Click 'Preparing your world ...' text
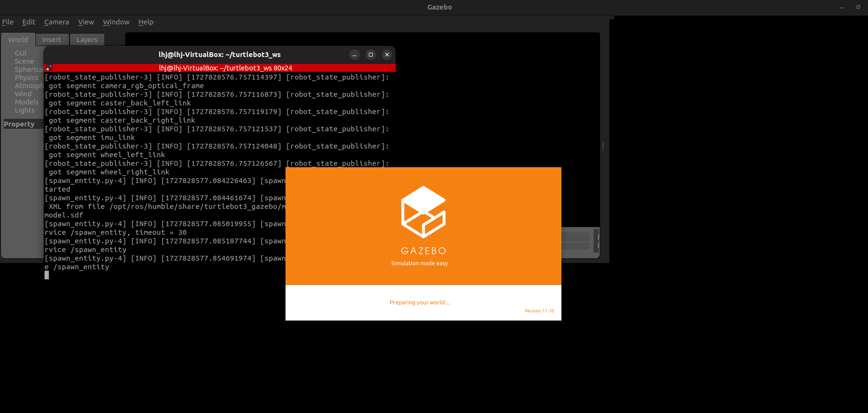The width and height of the screenshot is (868, 413). (420, 302)
